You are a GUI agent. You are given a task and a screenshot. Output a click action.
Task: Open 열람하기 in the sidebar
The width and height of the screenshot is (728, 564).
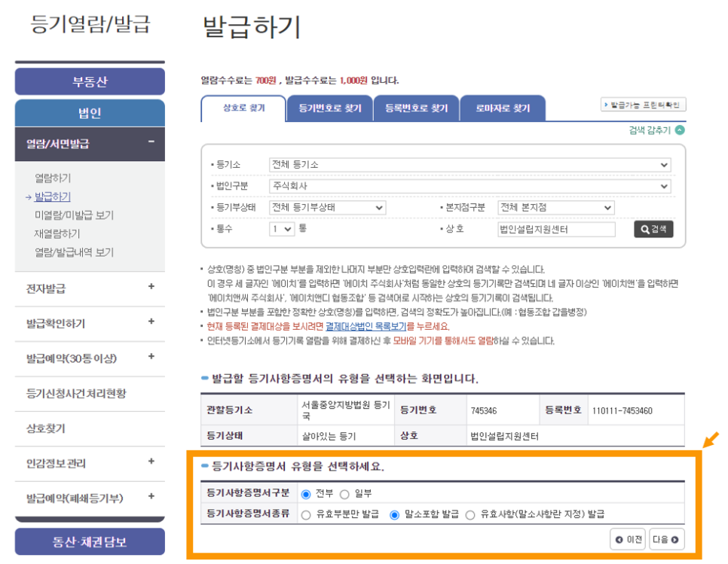click(x=53, y=178)
